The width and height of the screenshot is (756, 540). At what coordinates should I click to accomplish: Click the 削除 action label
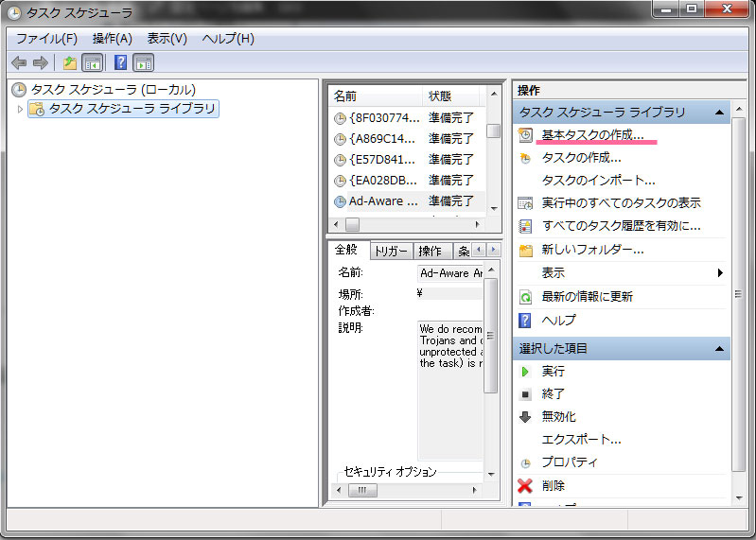pyautogui.click(x=553, y=485)
